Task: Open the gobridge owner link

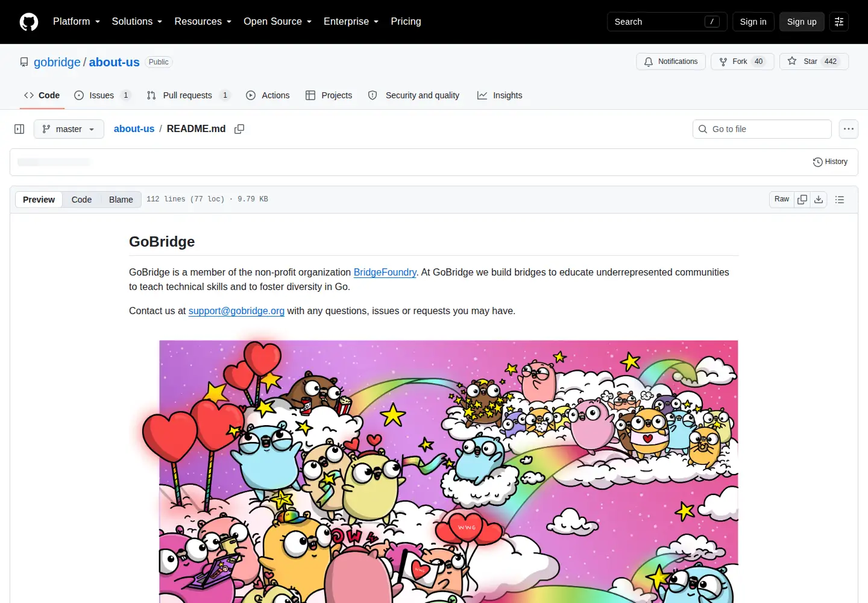Action: (57, 62)
